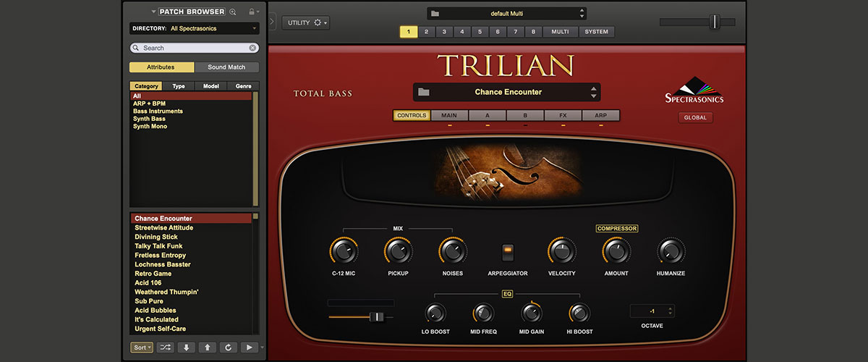
Task: Click the browser Search input field
Action: tap(194, 48)
